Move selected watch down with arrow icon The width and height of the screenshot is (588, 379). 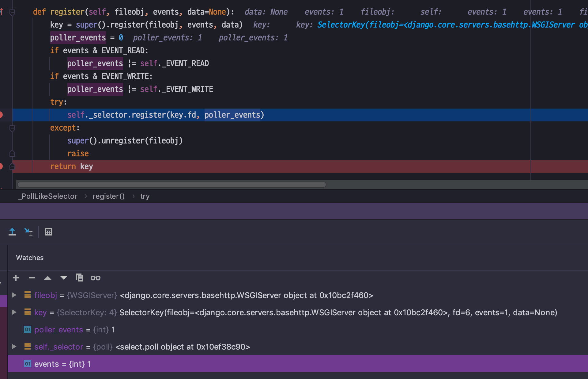point(64,278)
